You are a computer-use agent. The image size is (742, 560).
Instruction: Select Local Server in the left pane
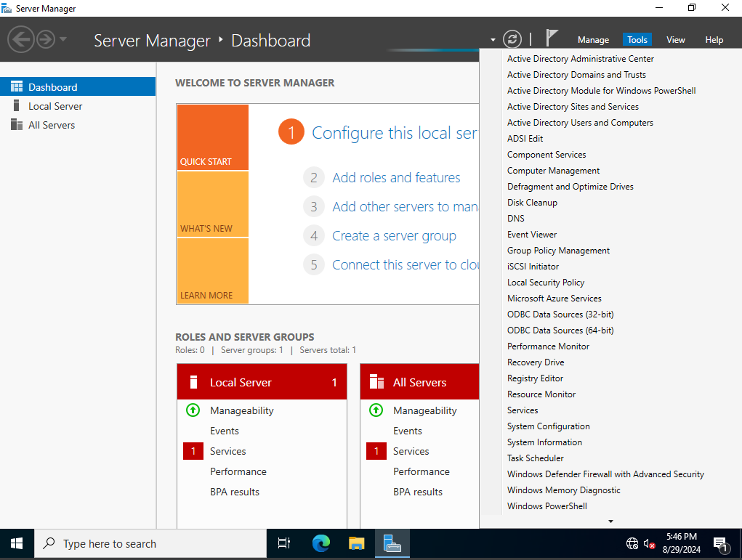(78, 106)
